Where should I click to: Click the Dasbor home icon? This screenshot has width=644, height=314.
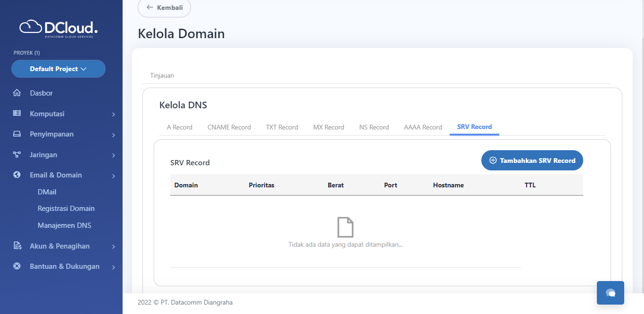point(17,93)
